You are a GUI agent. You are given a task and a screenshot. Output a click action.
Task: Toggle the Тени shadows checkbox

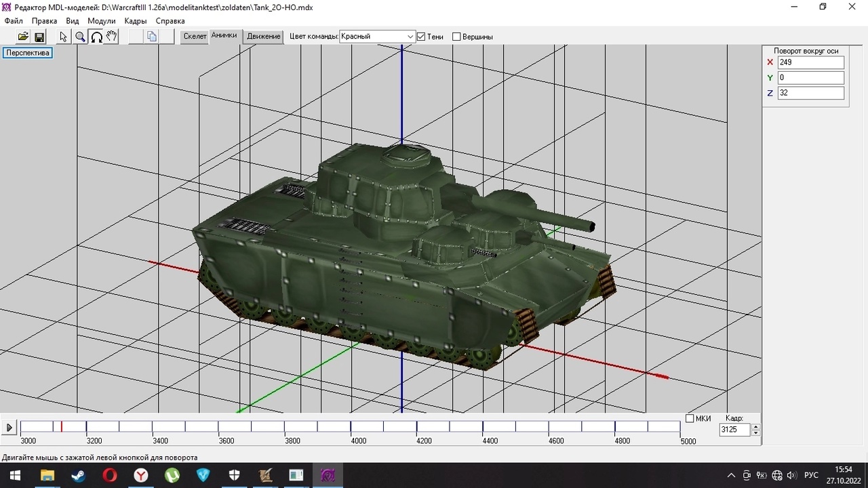(x=421, y=37)
